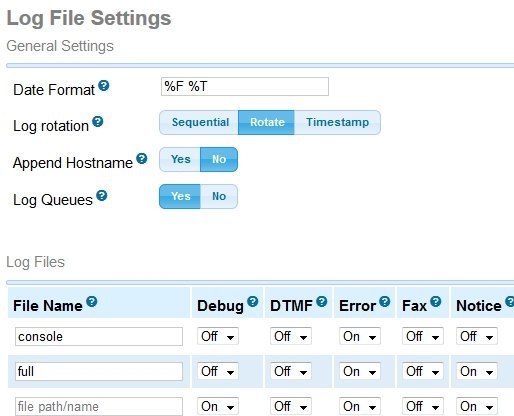The height and width of the screenshot is (416, 514).
Task: Open DTMF dropdown in new file row
Action: (x=291, y=406)
